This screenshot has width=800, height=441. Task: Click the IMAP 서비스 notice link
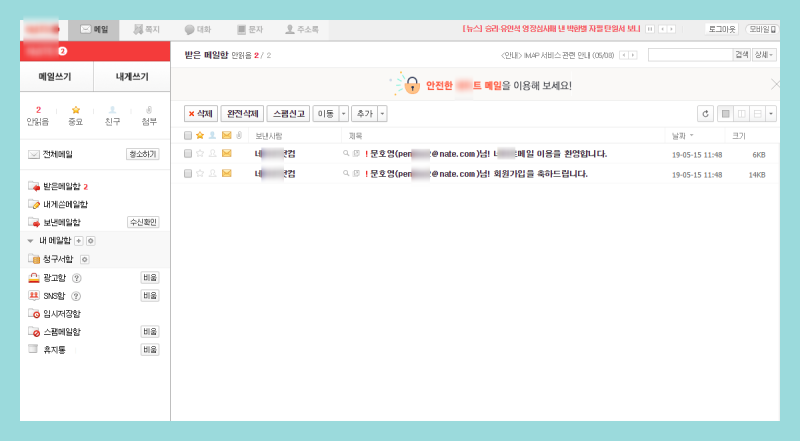[x=558, y=55]
